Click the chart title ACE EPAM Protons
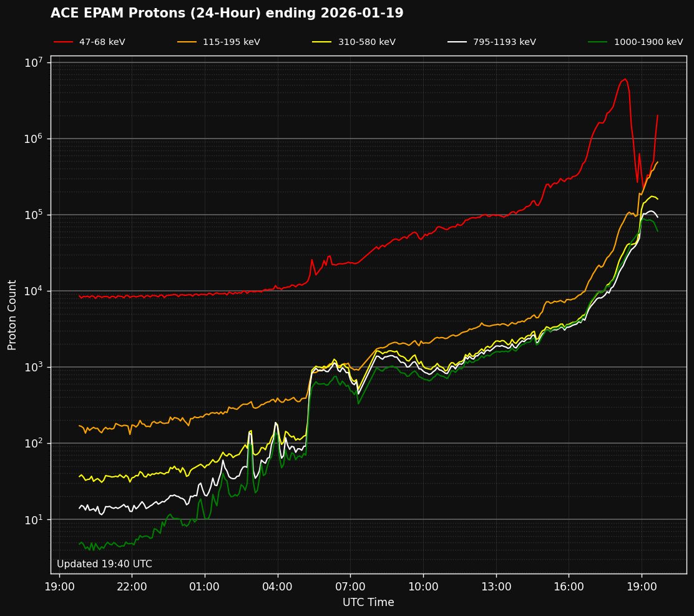This screenshot has height=616, width=694. tap(227, 13)
